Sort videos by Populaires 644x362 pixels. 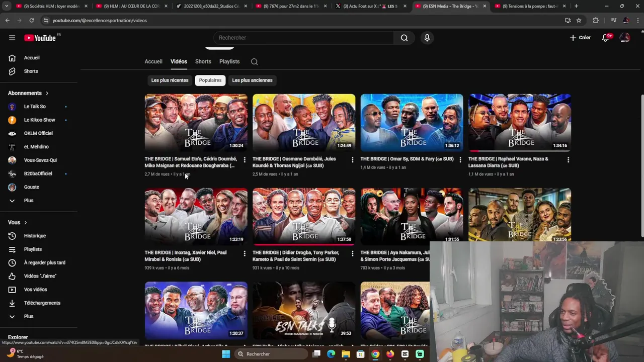pos(210,80)
